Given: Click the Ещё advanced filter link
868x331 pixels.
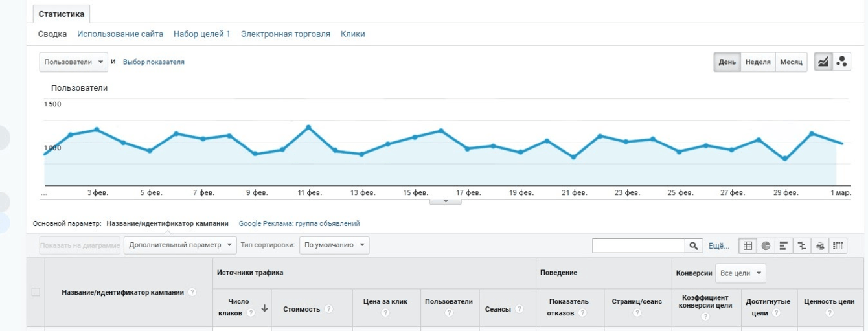Looking at the screenshot, I should tap(719, 245).
